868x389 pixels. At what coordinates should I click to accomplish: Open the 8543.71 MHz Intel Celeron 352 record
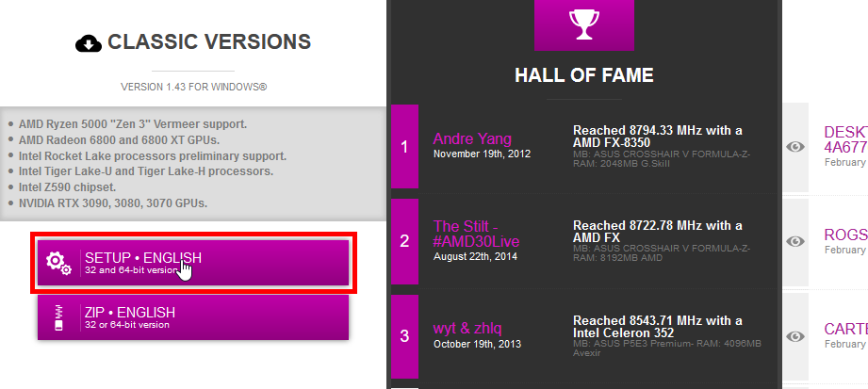pos(658,327)
